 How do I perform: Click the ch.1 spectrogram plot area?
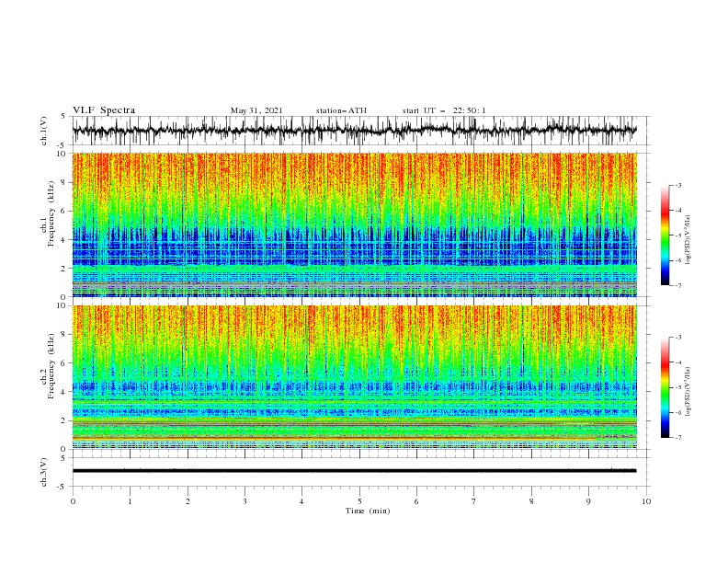(x=354, y=224)
